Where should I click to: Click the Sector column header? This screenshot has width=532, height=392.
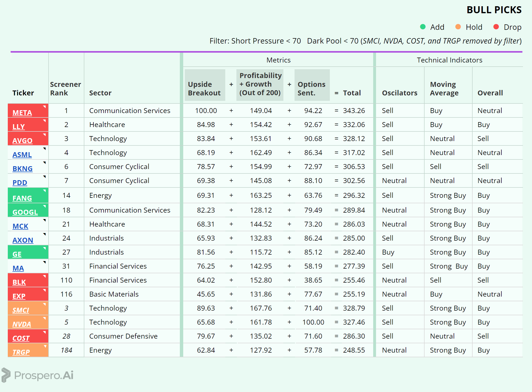pos(100,93)
